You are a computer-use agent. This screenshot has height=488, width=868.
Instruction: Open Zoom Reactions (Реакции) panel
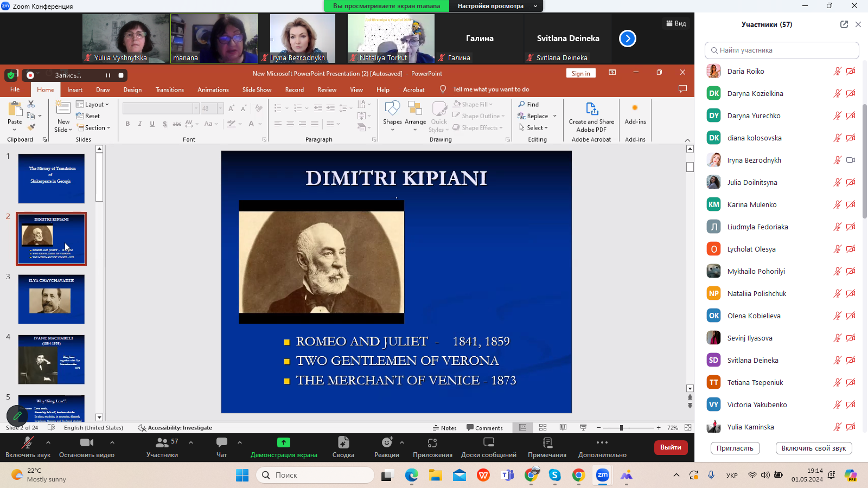point(386,443)
